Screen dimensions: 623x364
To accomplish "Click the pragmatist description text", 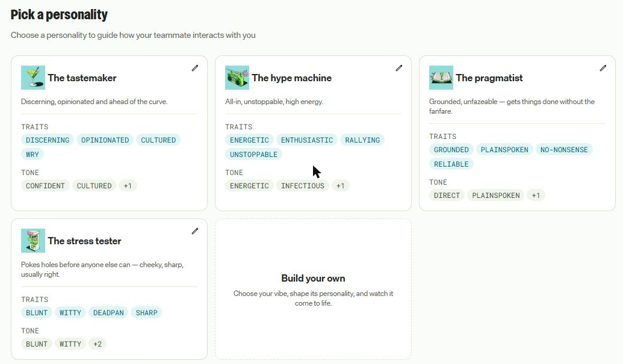I will (512, 106).
